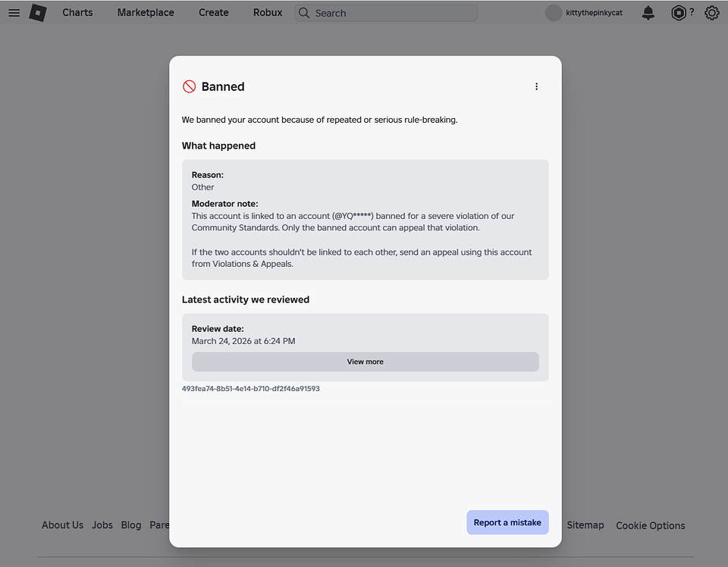Open Cookie Options footer link
Viewport: 728px width, 567px height.
coord(651,526)
